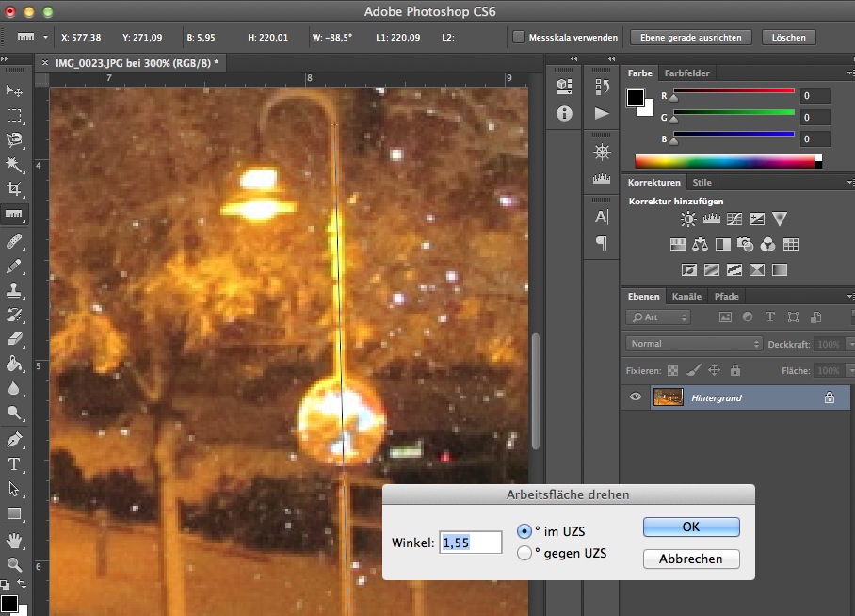This screenshot has width=855, height=616.
Task: Open the layer filter 'Art' dropdown
Action: (658, 317)
